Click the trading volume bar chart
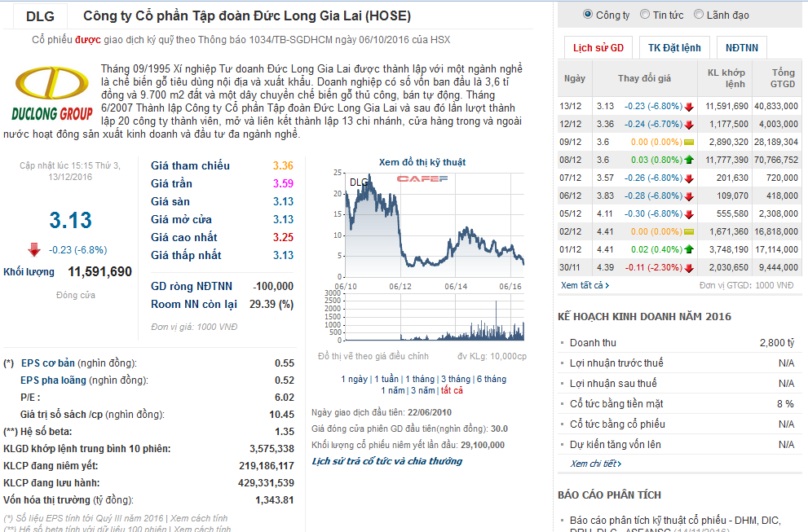This screenshot has width=808, height=532. tap(435, 317)
